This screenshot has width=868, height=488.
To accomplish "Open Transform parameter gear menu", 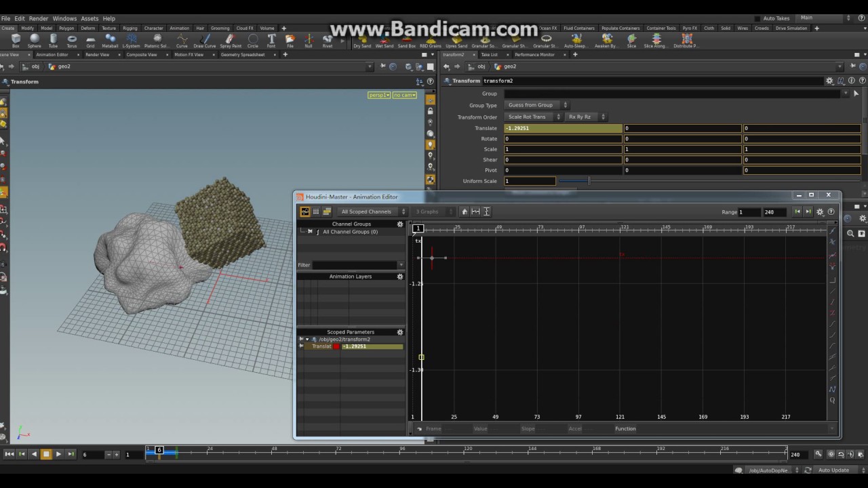I will click(829, 81).
